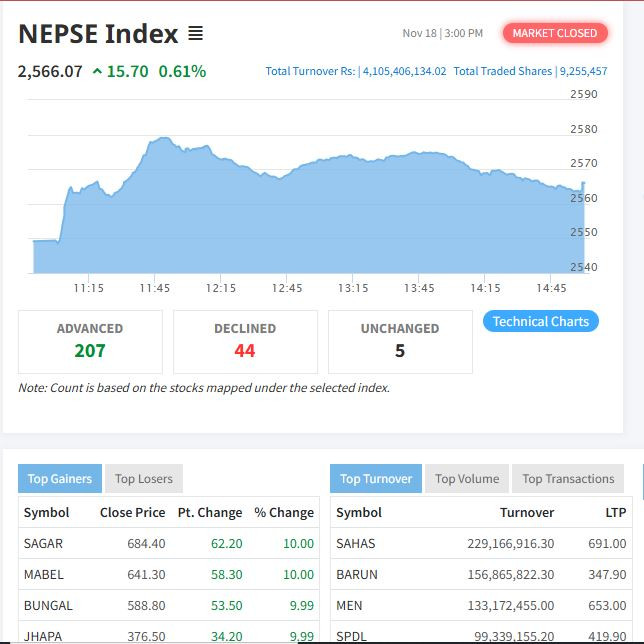Click the Unchanged 5 count box
The image size is (644, 644).
pyautogui.click(x=400, y=341)
